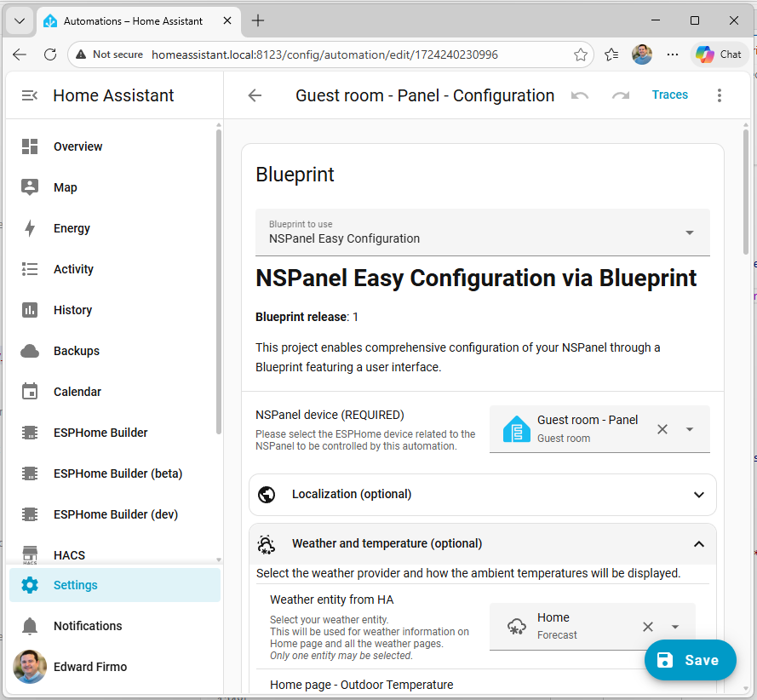Clear the Guest room - Panel device selection

tap(662, 429)
